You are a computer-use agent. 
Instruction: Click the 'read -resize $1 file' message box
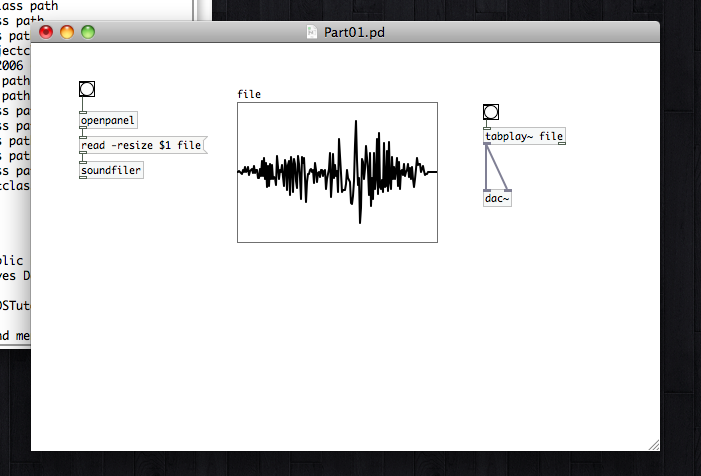coord(141,146)
